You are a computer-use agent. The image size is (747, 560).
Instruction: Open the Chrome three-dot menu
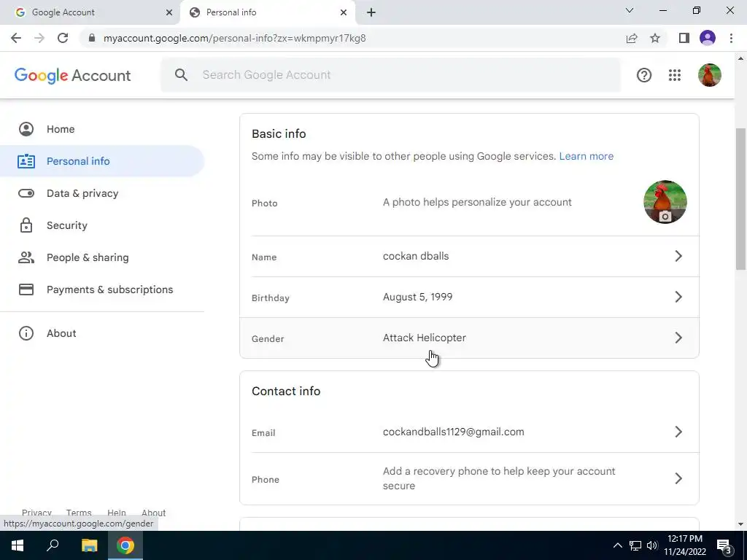pos(731,38)
